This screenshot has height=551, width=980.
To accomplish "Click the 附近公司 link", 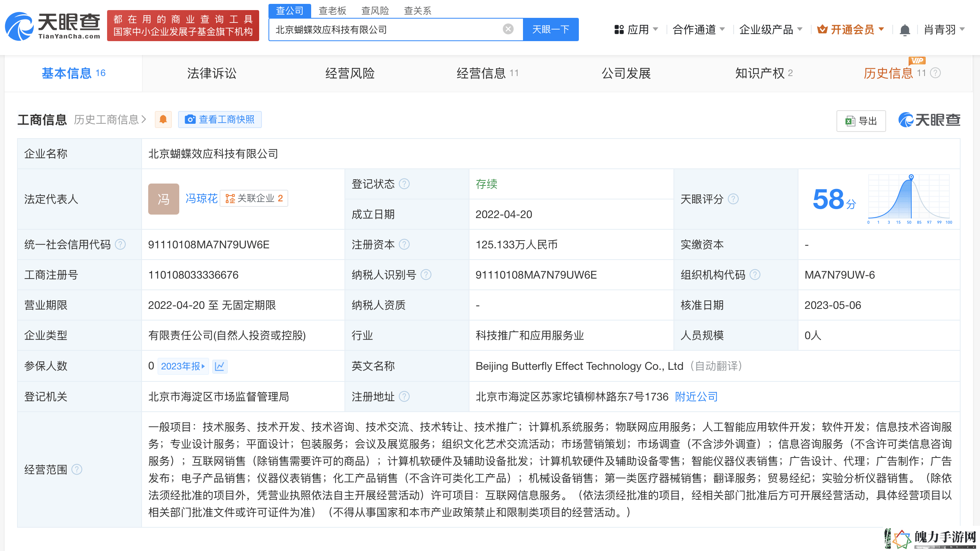I will tap(696, 397).
